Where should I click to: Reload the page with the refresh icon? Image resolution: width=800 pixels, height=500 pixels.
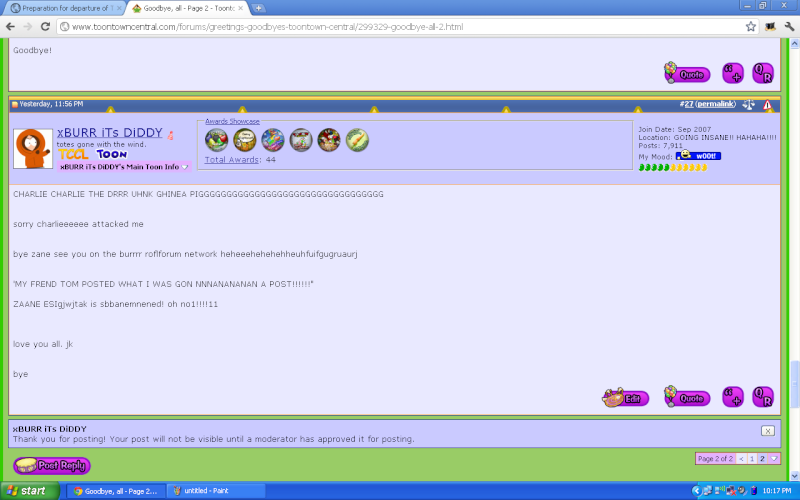tap(45, 27)
